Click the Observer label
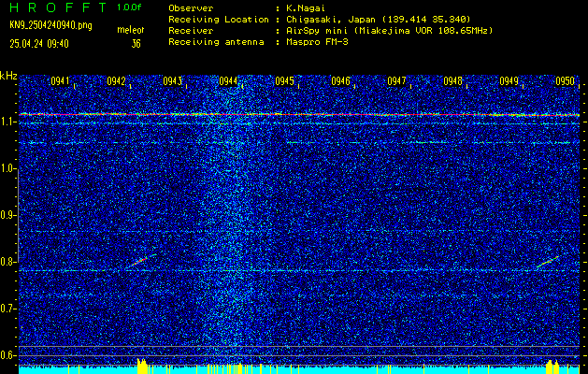 [191, 8]
